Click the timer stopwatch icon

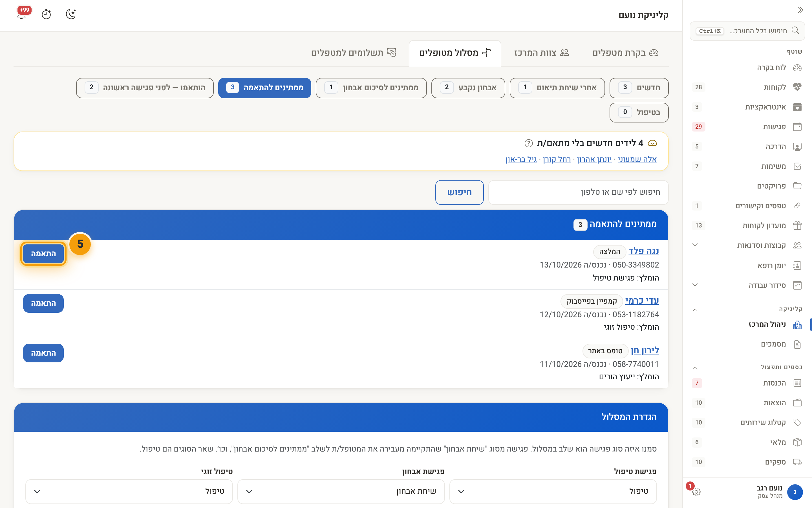(46, 14)
